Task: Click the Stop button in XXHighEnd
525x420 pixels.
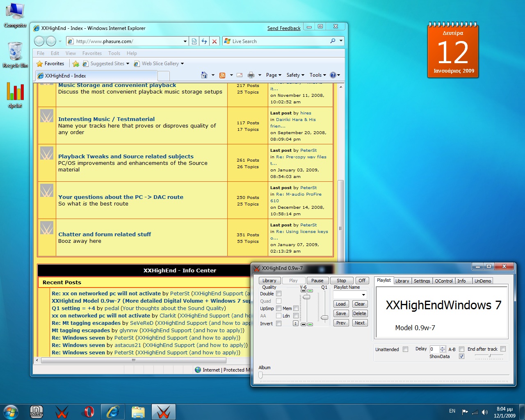Action: pos(341,281)
